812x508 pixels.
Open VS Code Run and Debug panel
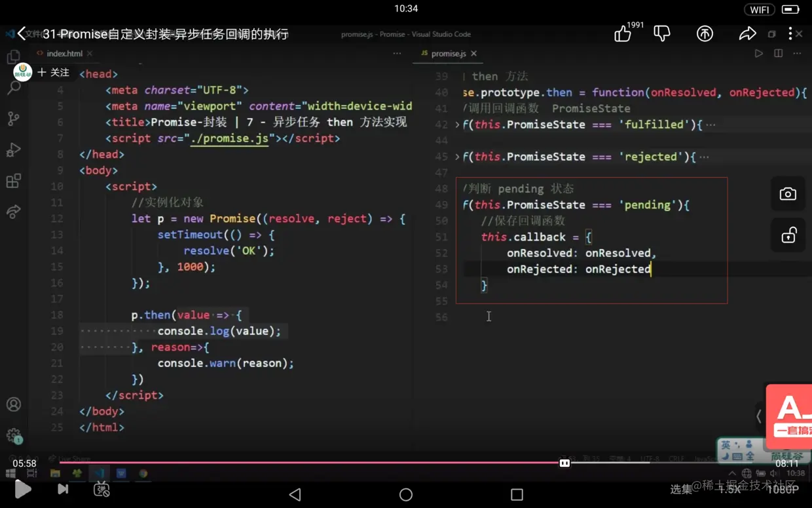pos(13,149)
